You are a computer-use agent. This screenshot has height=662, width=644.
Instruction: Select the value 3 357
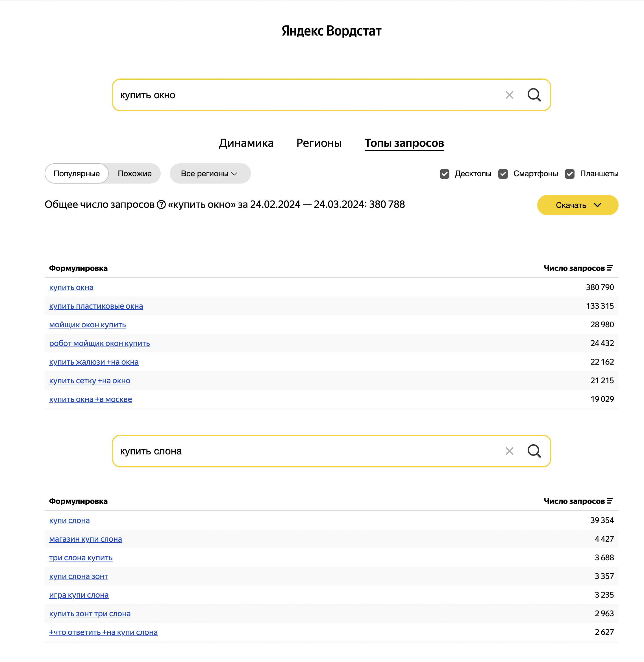(x=604, y=576)
